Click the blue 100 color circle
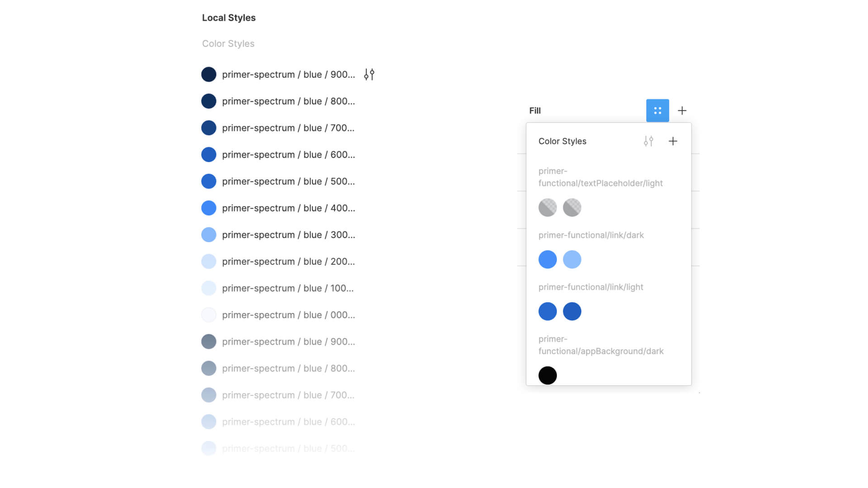 click(x=208, y=288)
